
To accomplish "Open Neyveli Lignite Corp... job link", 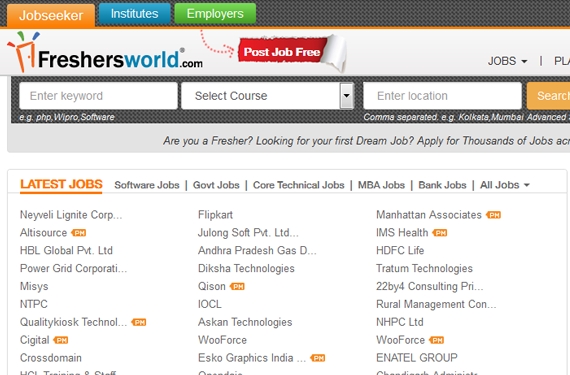I will pyautogui.click(x=71, y=215).
